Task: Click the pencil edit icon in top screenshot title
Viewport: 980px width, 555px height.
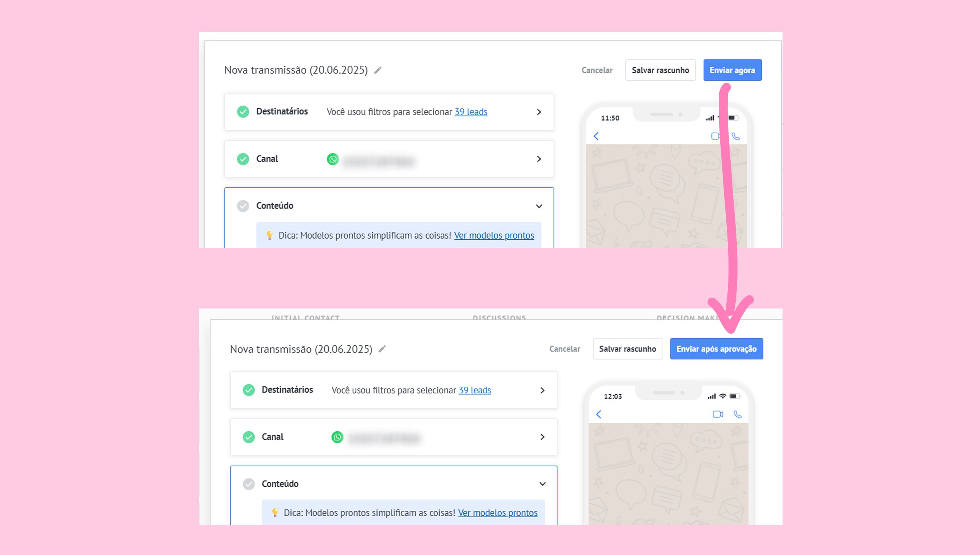Action: tap(378, 70)
